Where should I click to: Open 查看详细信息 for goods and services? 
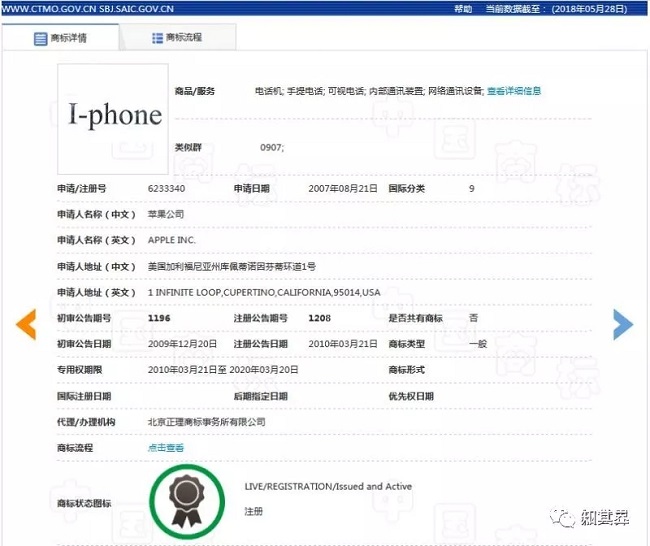(514, 91)
